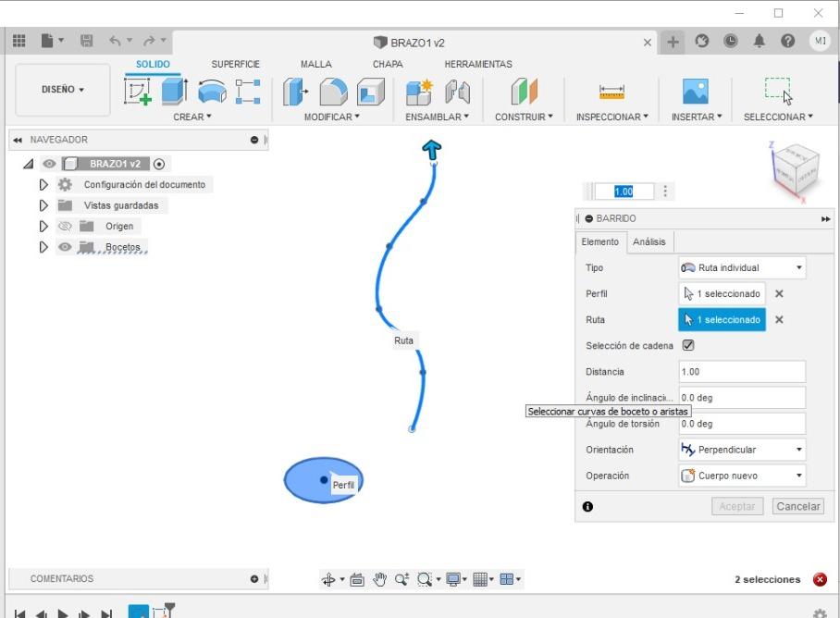Switch to the MALLA tab

316,64
